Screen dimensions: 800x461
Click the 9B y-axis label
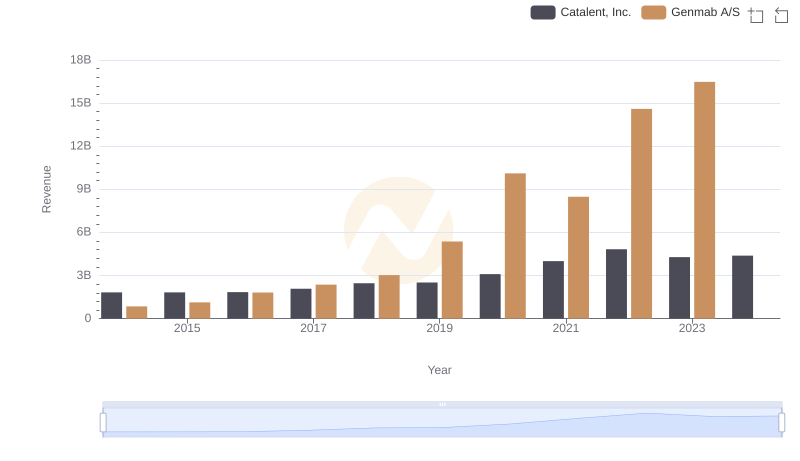pos(84,189)
